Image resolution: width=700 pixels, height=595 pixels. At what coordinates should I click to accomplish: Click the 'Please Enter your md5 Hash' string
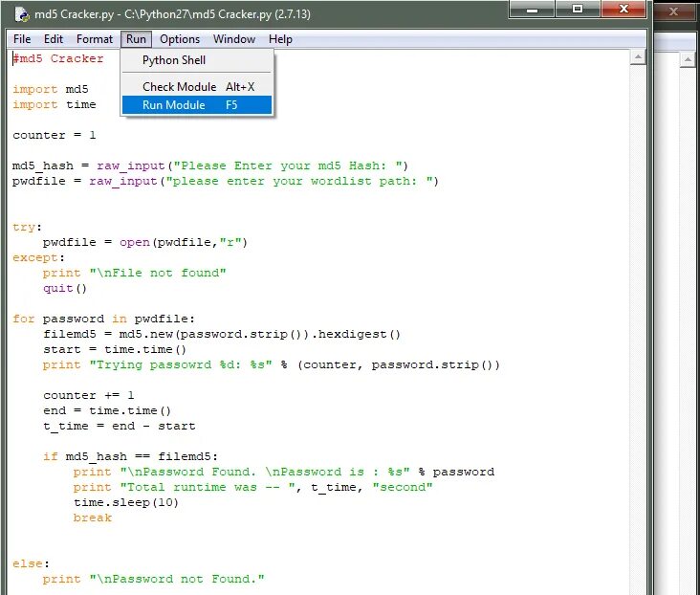pyautogui.click(x=287, y=165)
